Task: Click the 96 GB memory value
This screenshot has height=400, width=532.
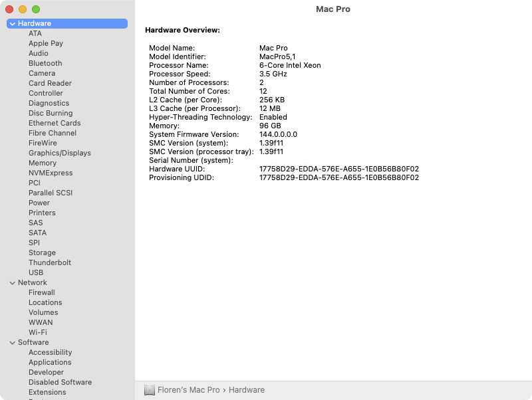Action: pos(270,126)
